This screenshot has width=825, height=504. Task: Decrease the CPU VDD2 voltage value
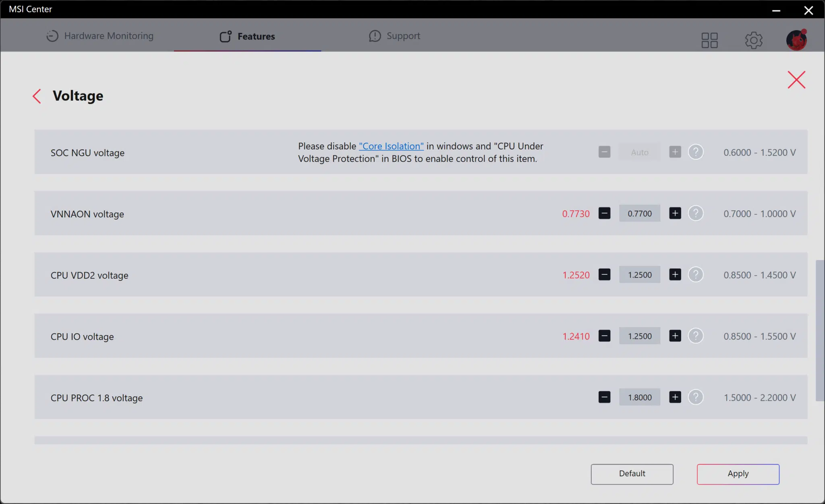[x=604, y=274]
